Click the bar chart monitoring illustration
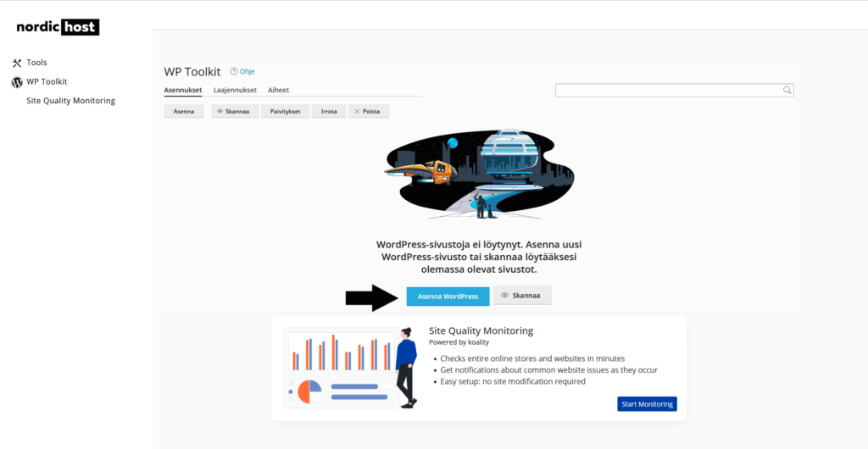This screenshot has width=868, height=449. (x=348, y=368)
